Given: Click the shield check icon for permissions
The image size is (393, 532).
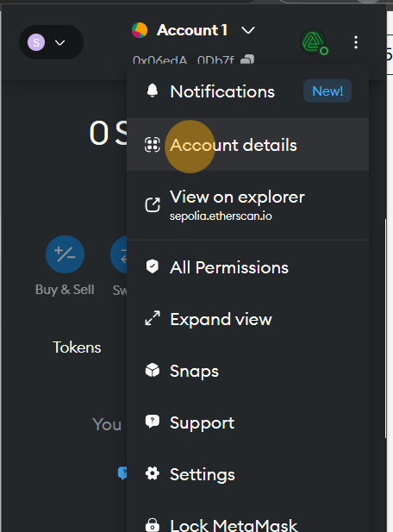Looking at the screenshot, I should point(153,266).
